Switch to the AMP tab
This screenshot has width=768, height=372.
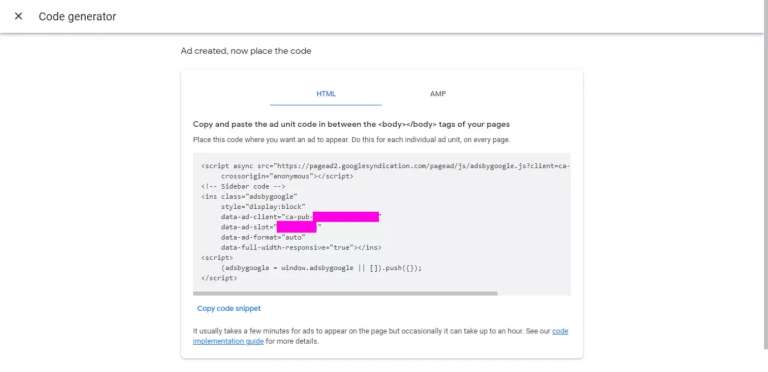(x=438, y=94)
